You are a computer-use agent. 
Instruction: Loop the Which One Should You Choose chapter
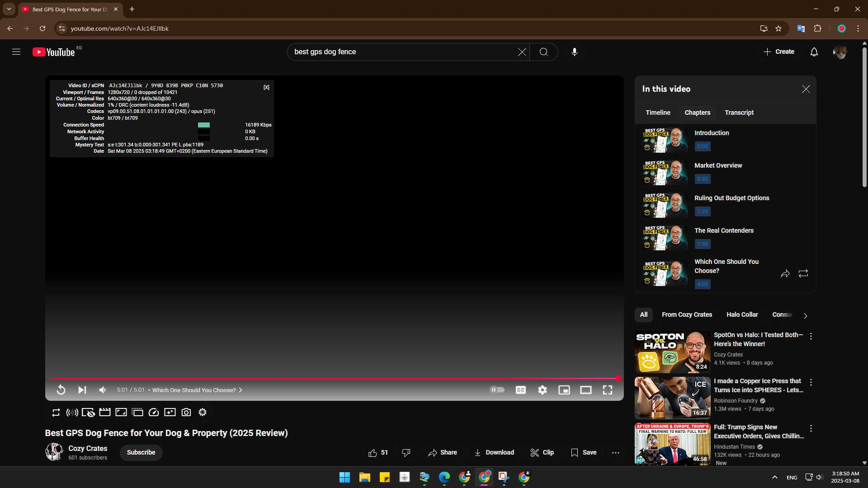coord(803,274)
